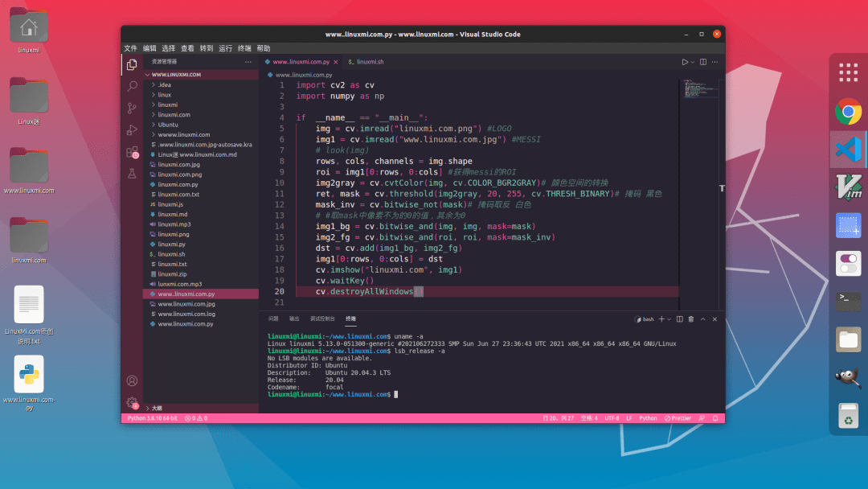This screenshot has height=489, width=868.
Task: Open the Extensions view
Action: tap(131, 151)
